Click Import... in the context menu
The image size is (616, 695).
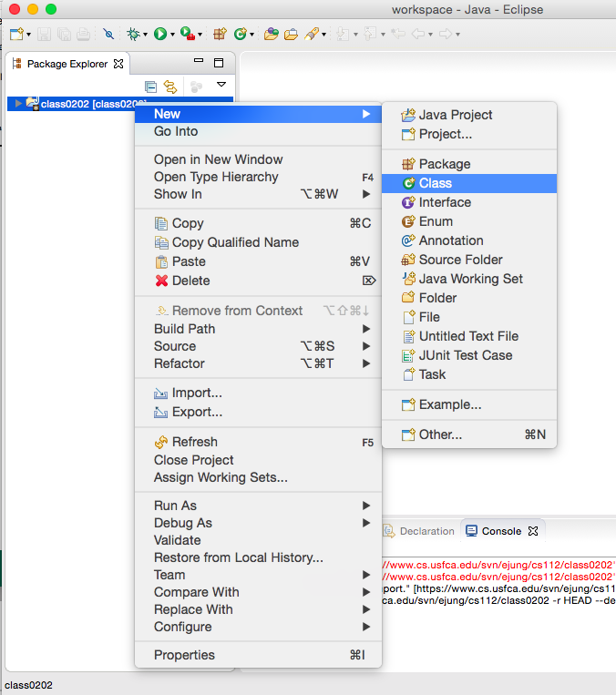pyautogui.click(x=258, y=393)
